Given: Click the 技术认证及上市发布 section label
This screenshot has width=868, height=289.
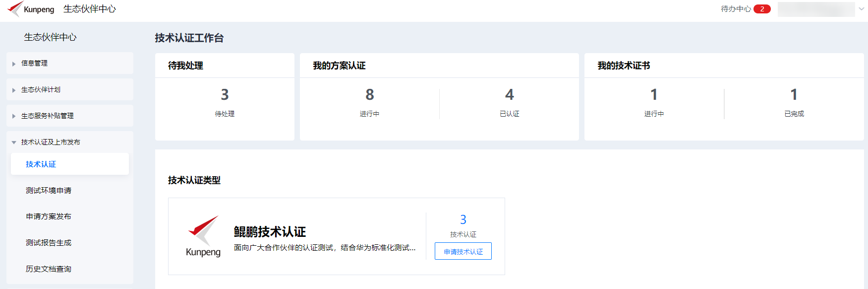Looking at the screenshot, I should coord(51,142).
